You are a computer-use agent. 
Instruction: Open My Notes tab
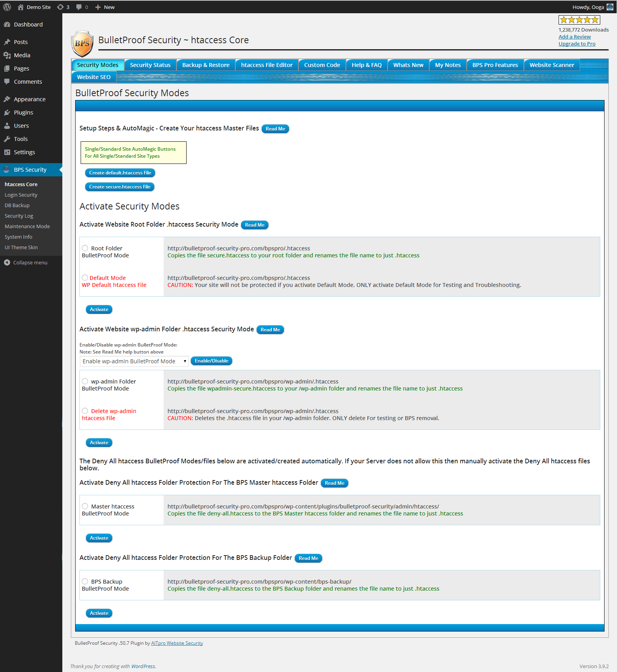click(x=448, y=65)
